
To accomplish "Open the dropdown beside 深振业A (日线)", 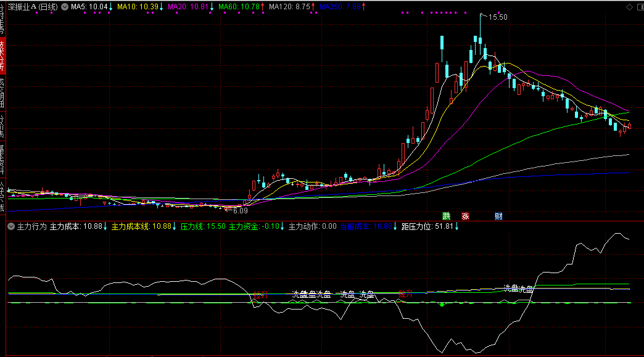I will (x=65, y=7).
